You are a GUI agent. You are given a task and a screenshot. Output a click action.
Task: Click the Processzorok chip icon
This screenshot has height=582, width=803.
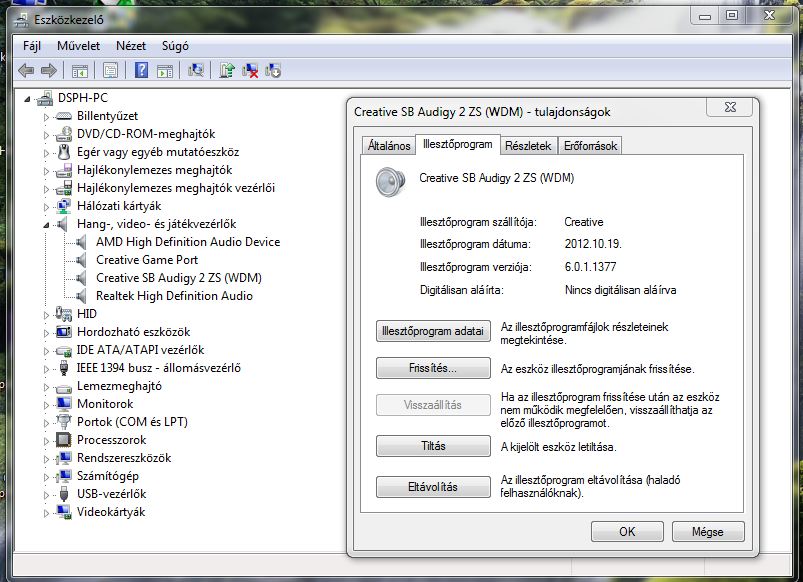tap(64, 440)
